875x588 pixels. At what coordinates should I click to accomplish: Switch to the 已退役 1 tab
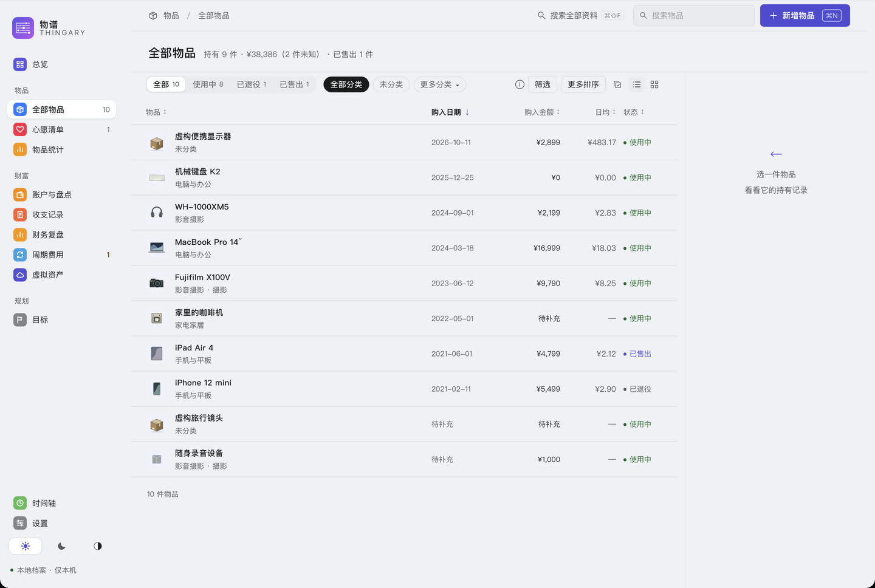(252, 84)
